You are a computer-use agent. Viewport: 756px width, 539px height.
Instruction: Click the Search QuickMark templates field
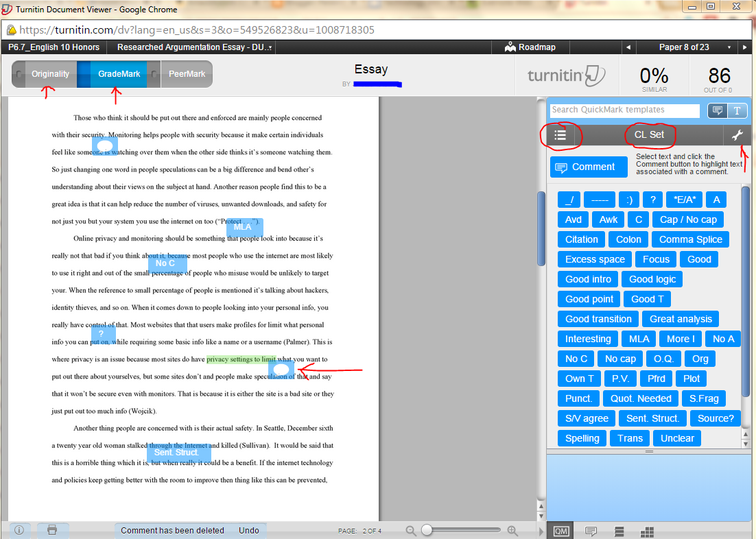pyautogui.click(x=625, y=110)
